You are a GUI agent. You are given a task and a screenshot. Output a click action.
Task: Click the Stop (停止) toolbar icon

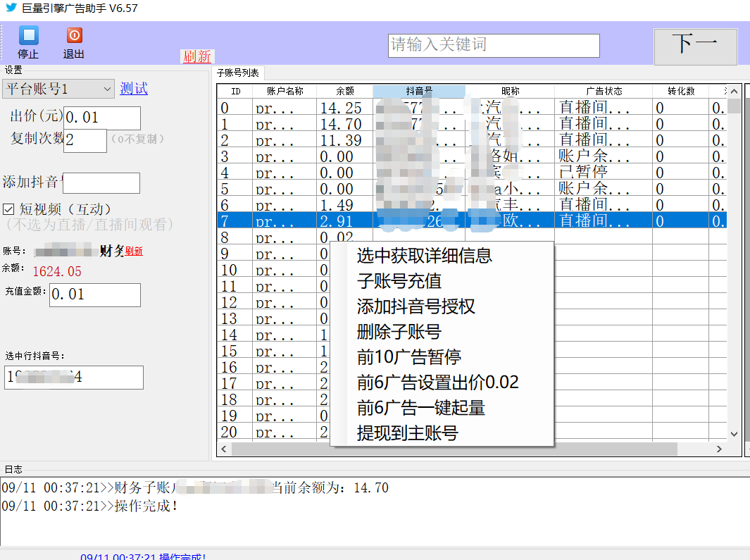click(x=28, y=36)
